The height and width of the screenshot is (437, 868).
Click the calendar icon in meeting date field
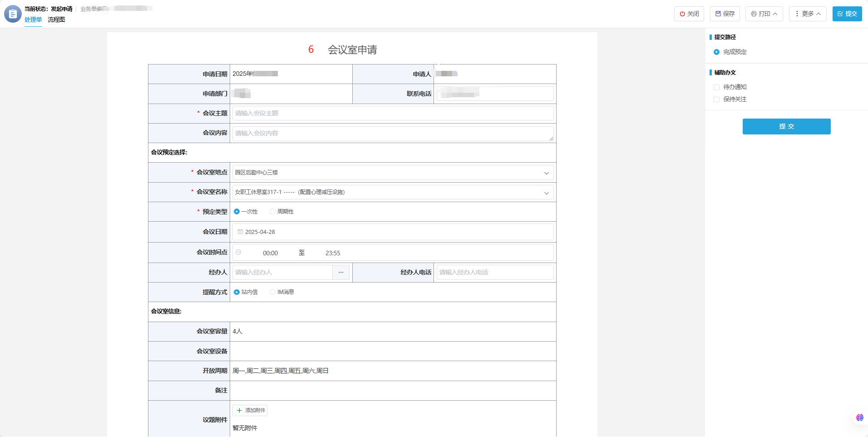click(x=240, y=232)
